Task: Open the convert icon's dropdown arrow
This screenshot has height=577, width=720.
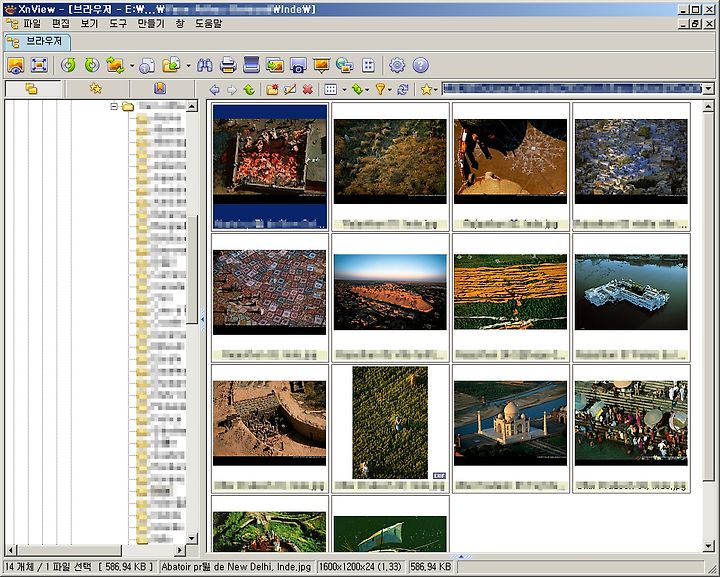Action: [x=132, y=66]
